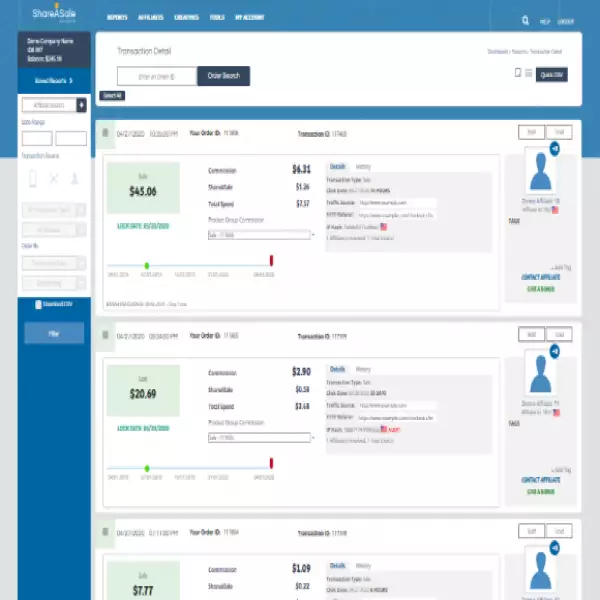Switch to mobile card view icon
Image resolution: width=600 pixels, height=600 pixels.
pyautogui.click(x=517, y=73)
